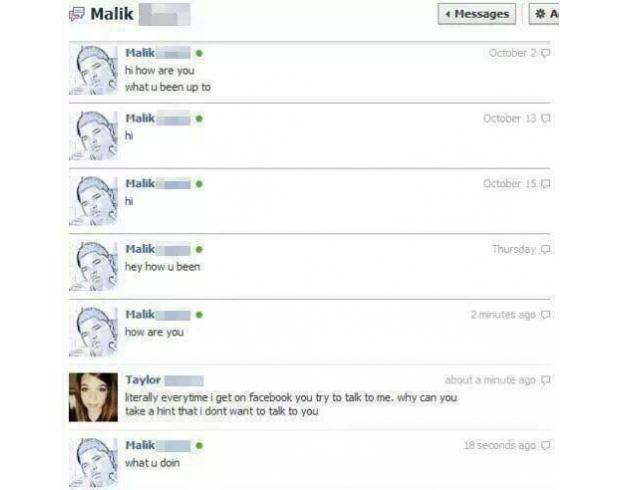Viewport: 620px width, 490px height.
Task: Click reply icon on 18 seconds ago message
Action: coord(546,445)
